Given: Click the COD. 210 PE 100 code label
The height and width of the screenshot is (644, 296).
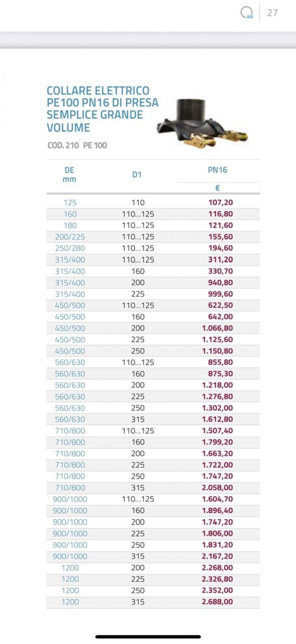Looking at the screenshot, I should (77, 145).
